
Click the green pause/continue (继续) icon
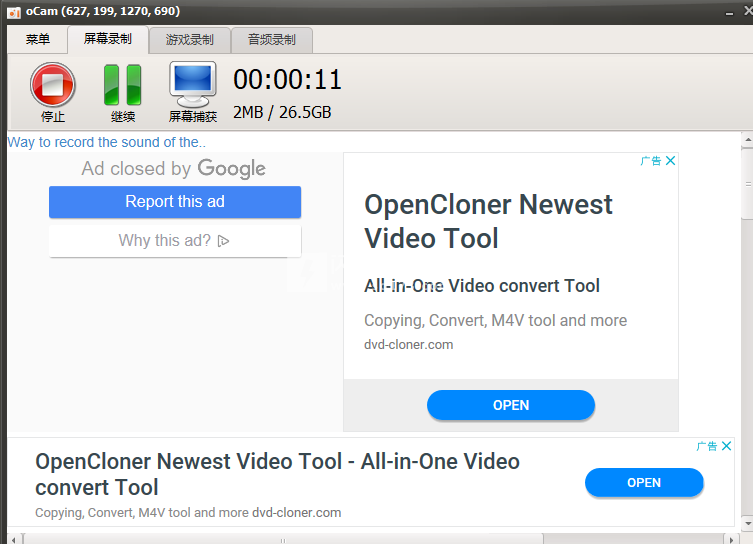pos(122,85)
